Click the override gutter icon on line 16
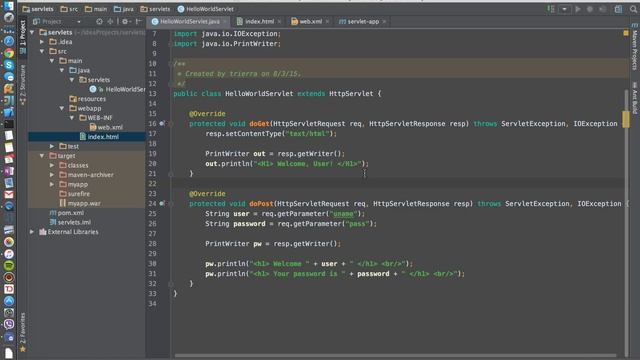This screenshot has width=640, height=360. [x=162, y=123]
